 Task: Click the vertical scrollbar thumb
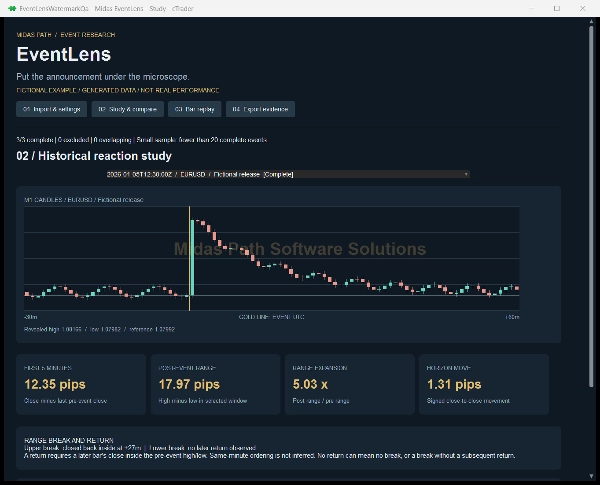(x=591, y=206)
